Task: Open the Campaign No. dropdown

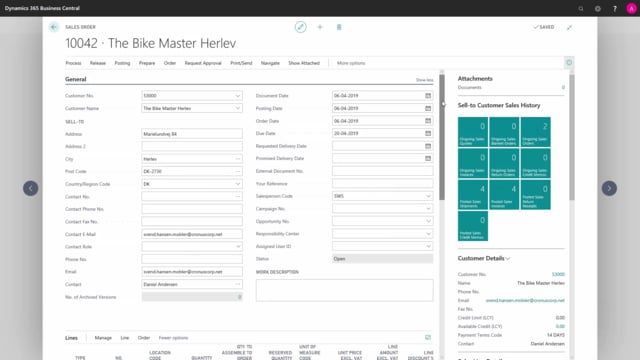Action: pos(428,209)
